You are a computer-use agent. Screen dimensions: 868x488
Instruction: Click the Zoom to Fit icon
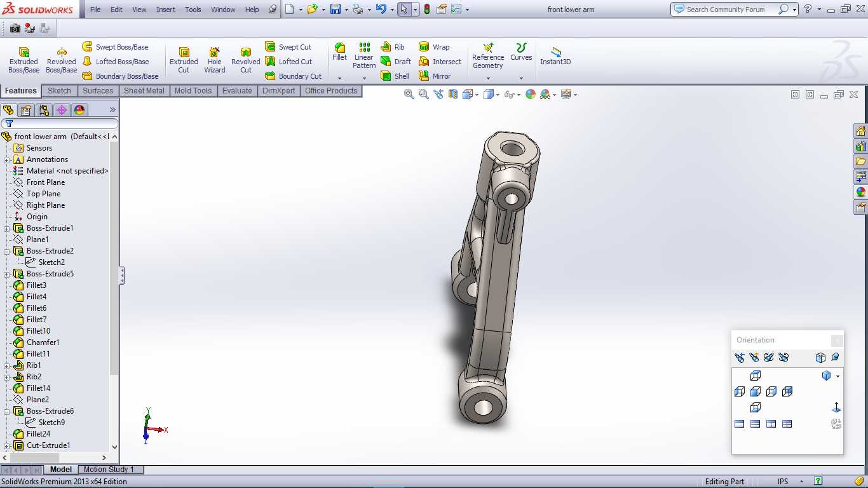point(409,94)
